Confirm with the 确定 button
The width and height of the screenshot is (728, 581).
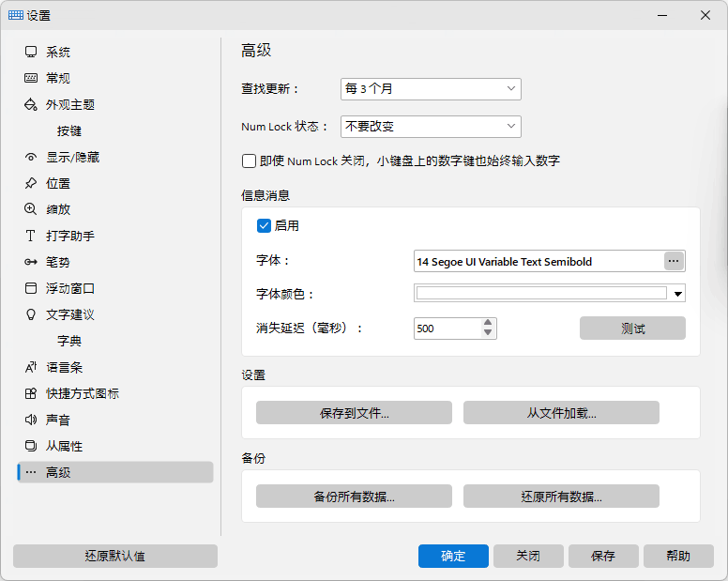pyautogui.click(x=453, y=556)
